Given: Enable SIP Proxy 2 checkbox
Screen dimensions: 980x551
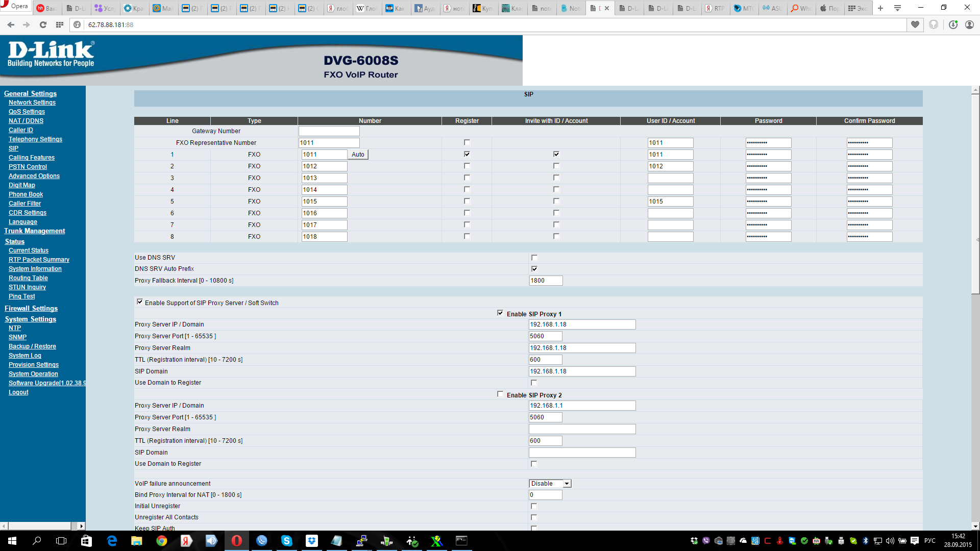Looking at the screenshot, I should 500,394.
